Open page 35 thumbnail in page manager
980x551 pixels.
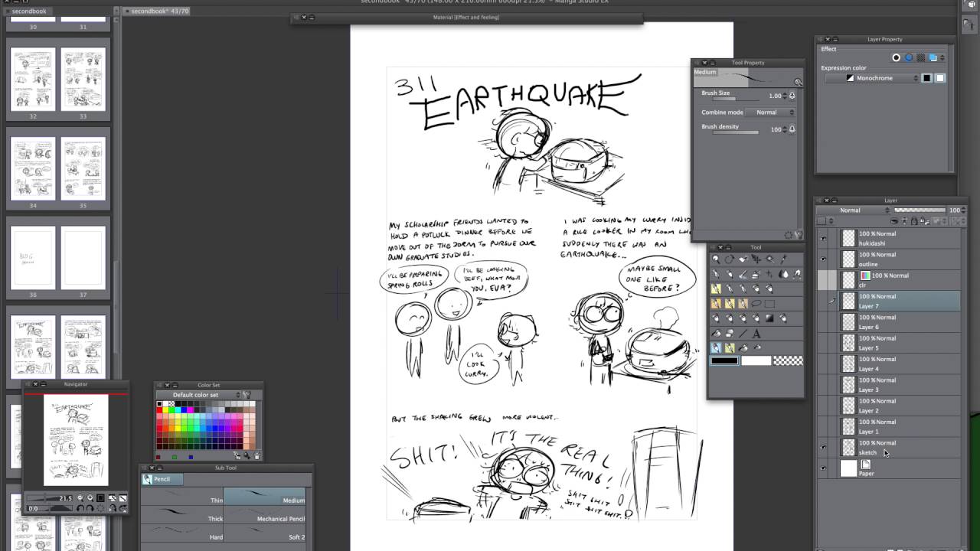coord(83,168)
